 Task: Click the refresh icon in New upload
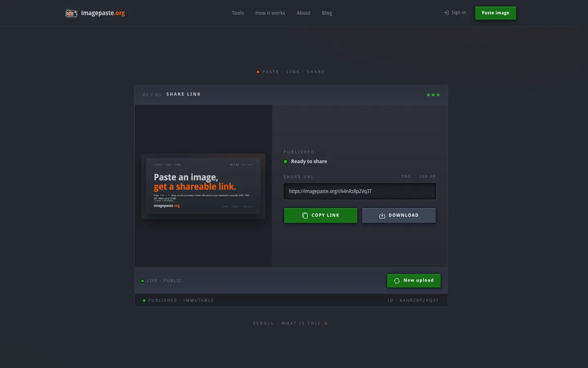(x=397, y=280)
